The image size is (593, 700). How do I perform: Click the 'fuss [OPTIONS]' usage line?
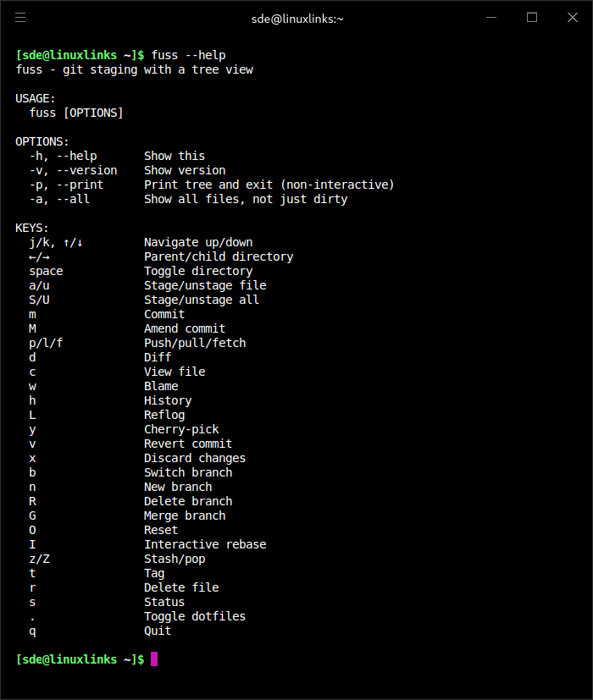(76, 113)
